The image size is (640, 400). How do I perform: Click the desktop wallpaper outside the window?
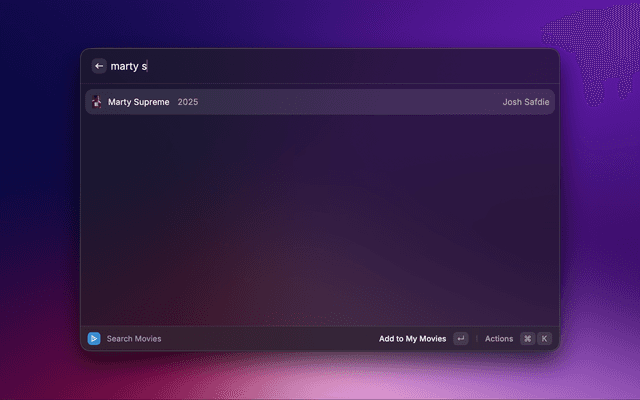point(40,200)
